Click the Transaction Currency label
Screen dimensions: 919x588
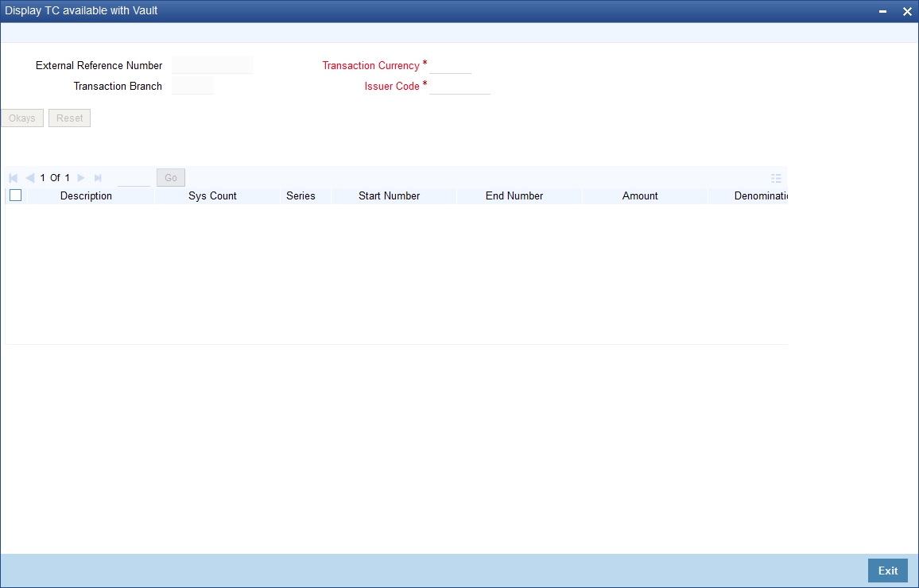point(371,66)
